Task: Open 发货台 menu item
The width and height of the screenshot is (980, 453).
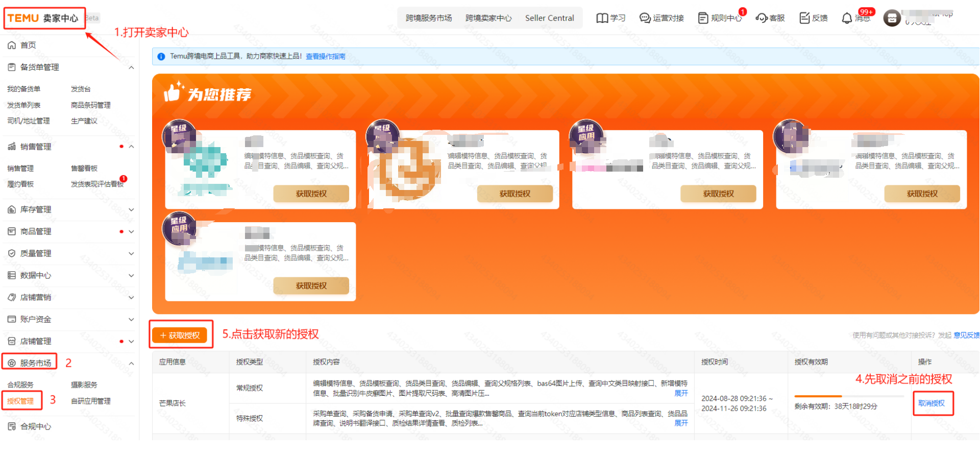Action: click(x=81, y=89)
